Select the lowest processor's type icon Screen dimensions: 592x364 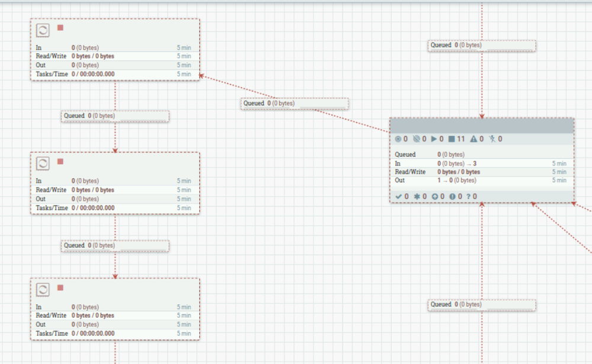coord(43,289)
